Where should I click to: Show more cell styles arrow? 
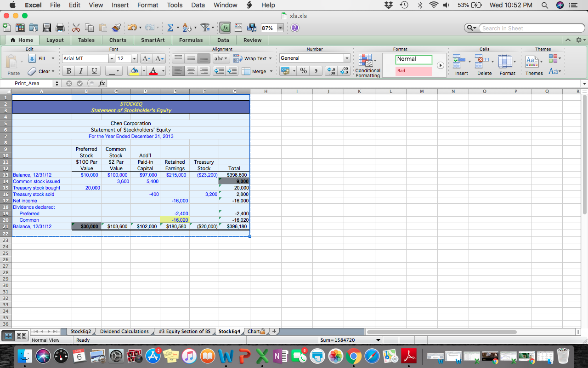click(x=441, y=65)
